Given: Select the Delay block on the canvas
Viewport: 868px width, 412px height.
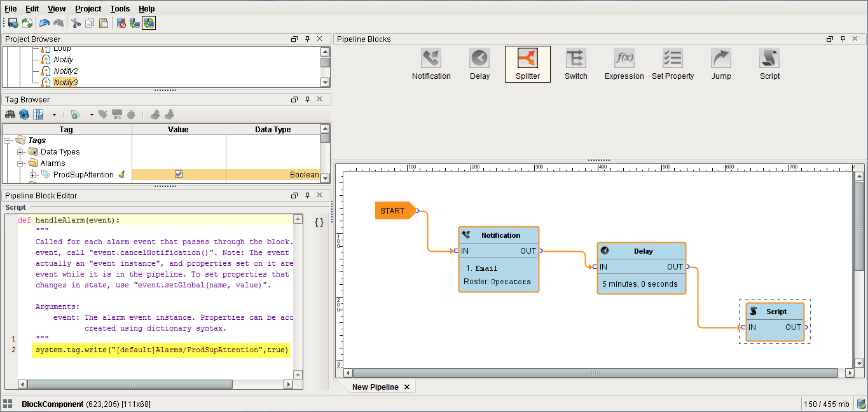Looking at the screenshot, I should tap(642, 268).
